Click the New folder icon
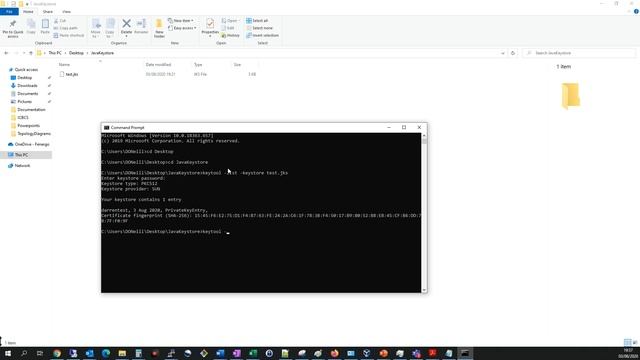Screen dimensions: 640x360 tap(159, 24)
